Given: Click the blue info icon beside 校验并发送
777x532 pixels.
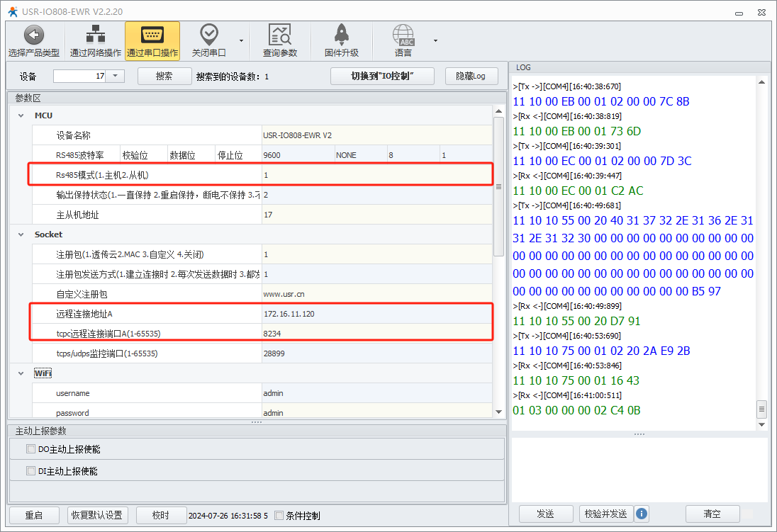Looking at the screenshot, I should 642,514.
